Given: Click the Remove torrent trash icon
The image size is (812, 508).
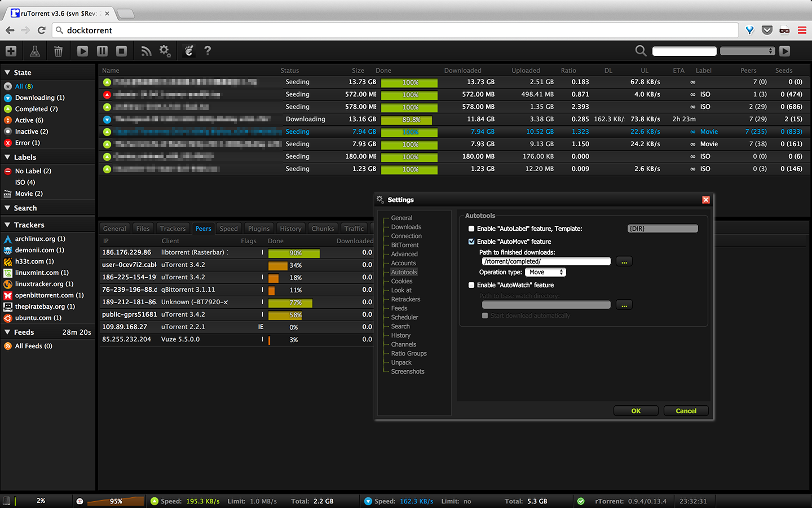Looking at the screenshot, I should 58,51.
